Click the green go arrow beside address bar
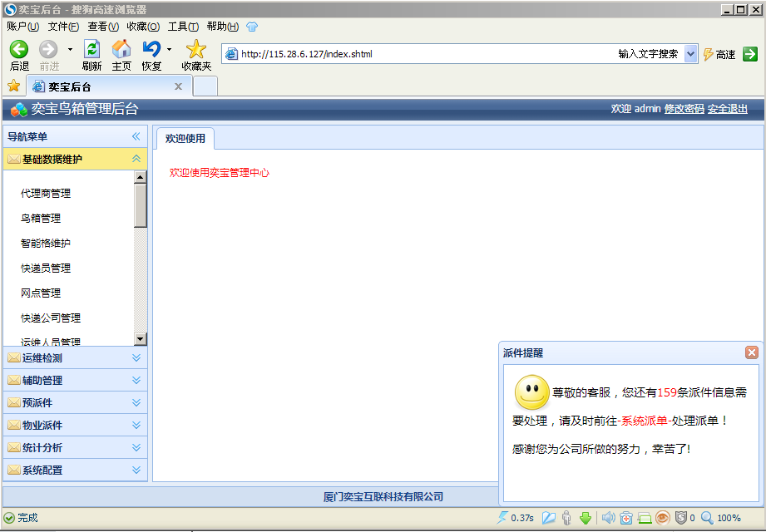The width and height of the screenshot is (766, 532). click(750, 54)
